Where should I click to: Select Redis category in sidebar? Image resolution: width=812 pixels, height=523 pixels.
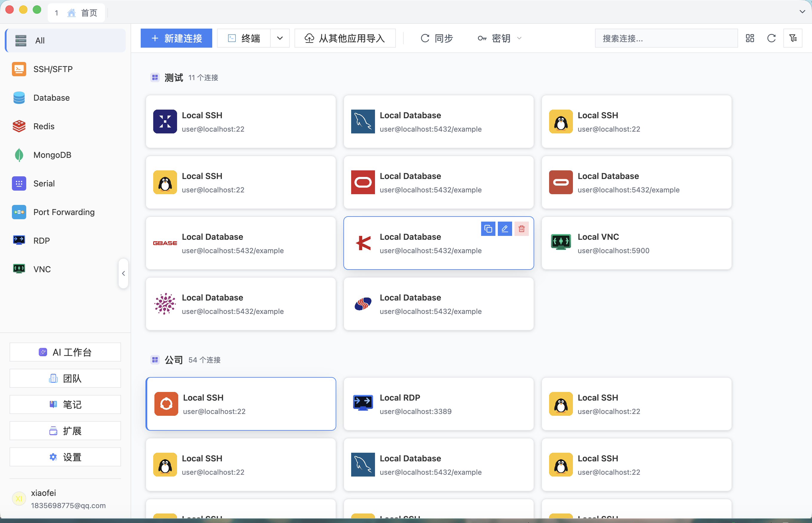pos(66,126)
